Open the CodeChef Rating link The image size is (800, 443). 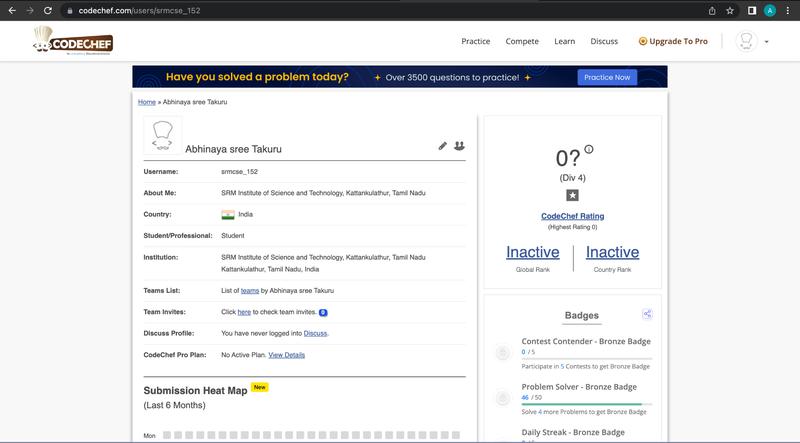click(x=572, y=216)
